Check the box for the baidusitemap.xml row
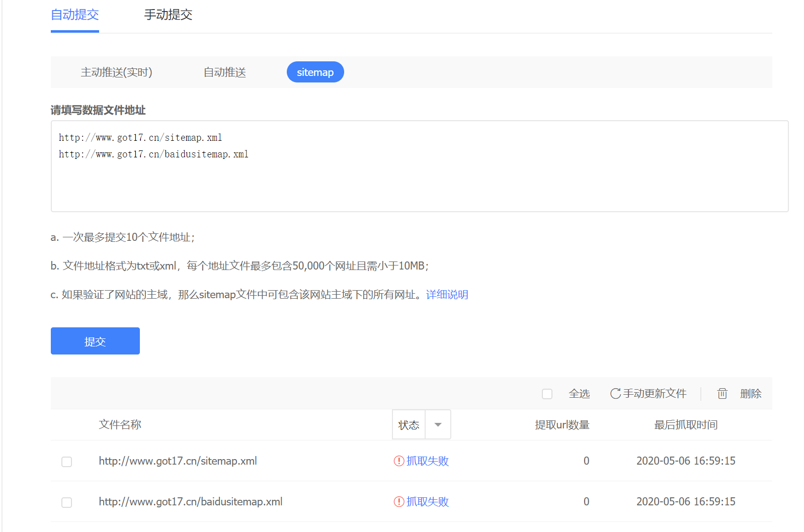 [66, 502]
